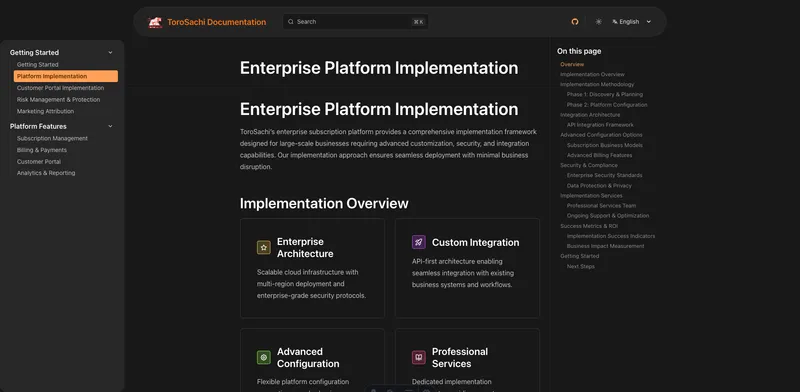800x392 pixels.
Task: Collapse the Getting Started sidebar section
Action: click(110, 53)
